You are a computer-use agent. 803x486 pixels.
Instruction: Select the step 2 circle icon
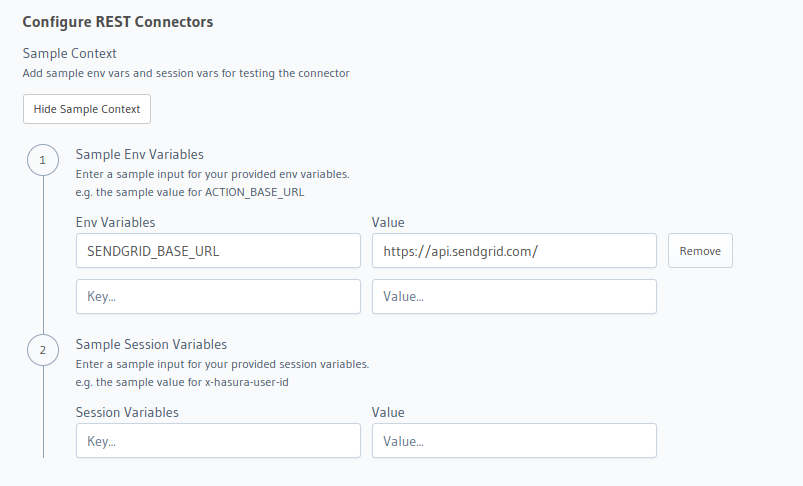pos(42,350)
